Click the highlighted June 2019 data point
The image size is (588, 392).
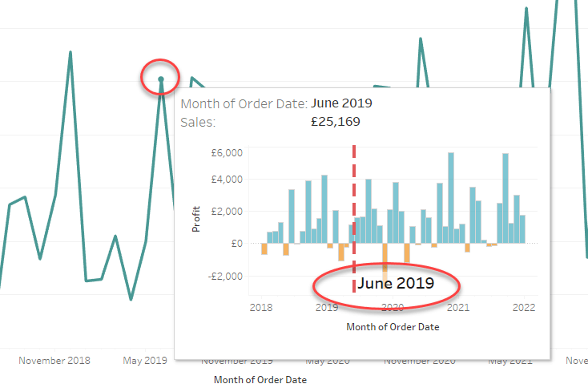[161, 79]
